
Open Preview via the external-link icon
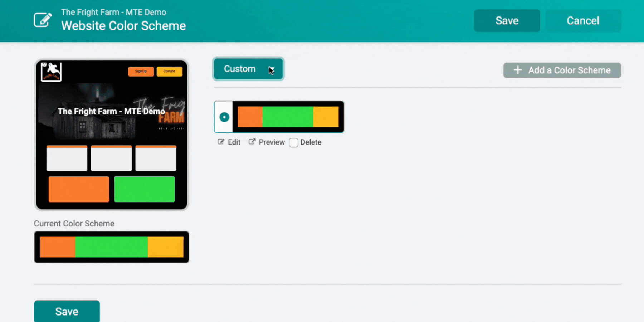pos(252,142)
